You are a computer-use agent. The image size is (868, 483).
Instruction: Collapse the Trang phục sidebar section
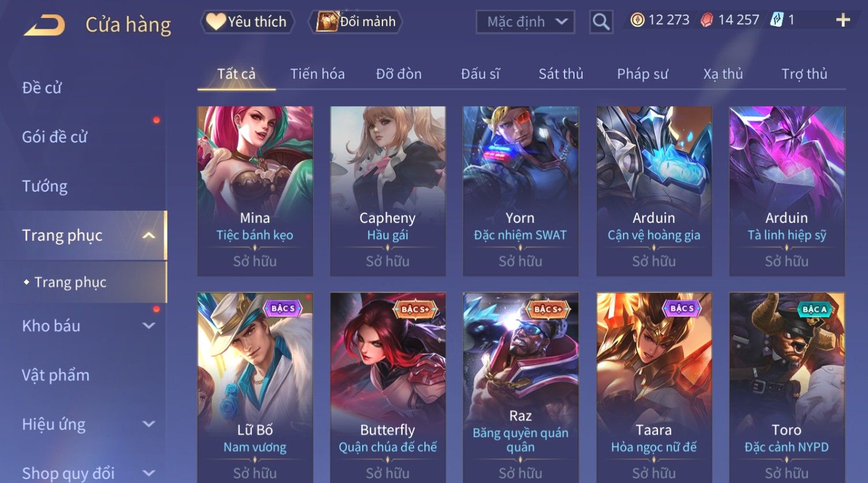(x=149, y=235)
